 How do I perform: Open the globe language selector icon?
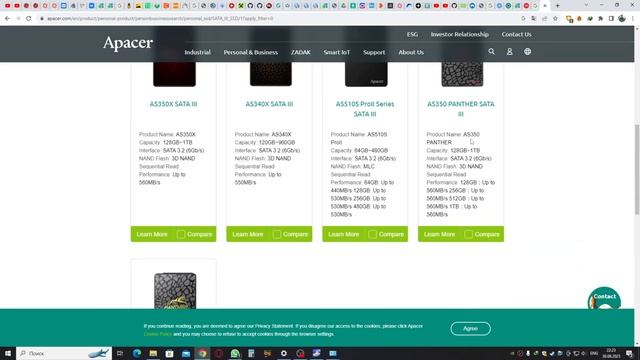(x=527, y=52)
